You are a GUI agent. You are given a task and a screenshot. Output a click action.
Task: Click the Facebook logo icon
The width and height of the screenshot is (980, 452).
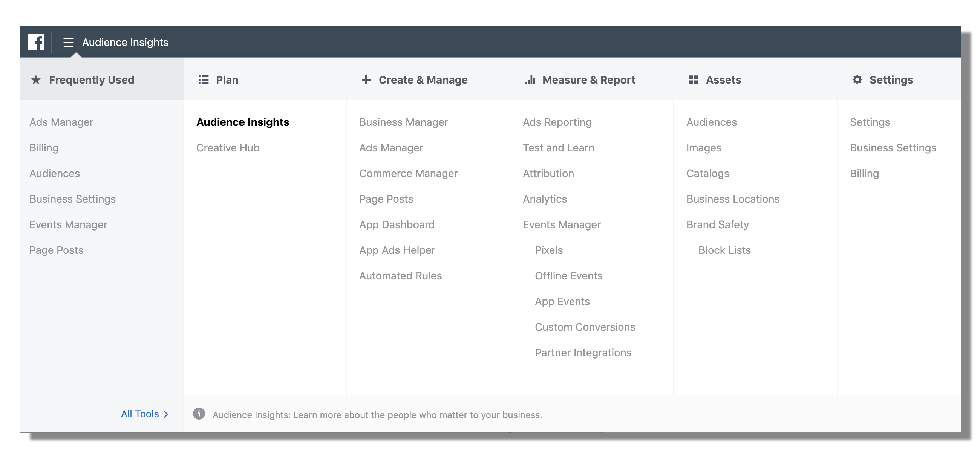[x=36, y=42]
